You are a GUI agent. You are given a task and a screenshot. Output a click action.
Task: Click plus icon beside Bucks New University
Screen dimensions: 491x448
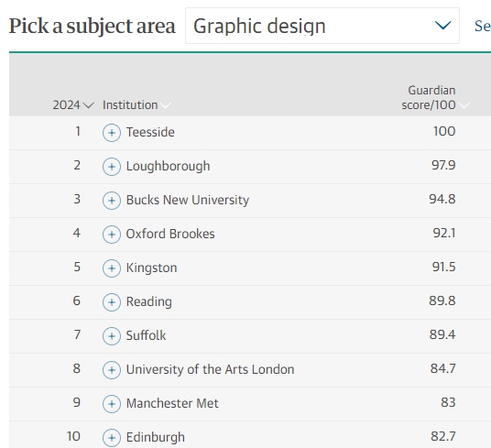[112, 201]
